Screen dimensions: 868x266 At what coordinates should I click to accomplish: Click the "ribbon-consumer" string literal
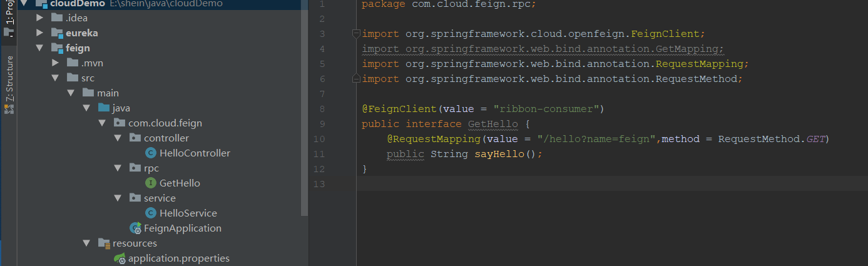(x=545, y=109)
